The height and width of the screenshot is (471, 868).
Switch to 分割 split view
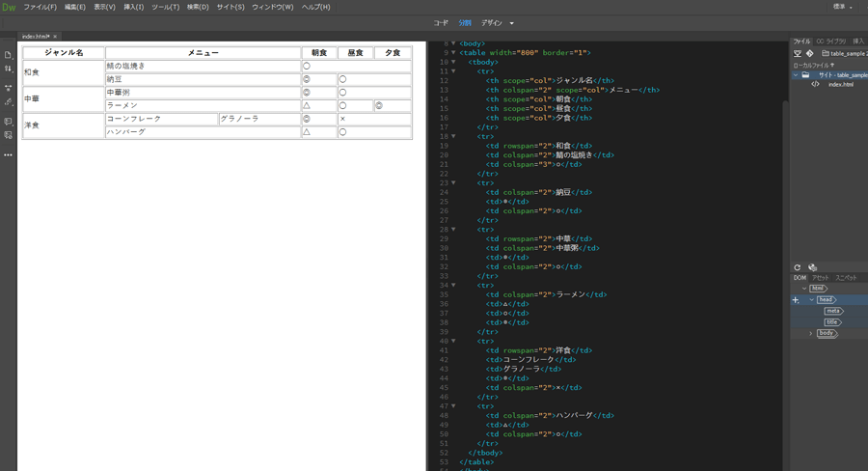(x=465, y=23)
